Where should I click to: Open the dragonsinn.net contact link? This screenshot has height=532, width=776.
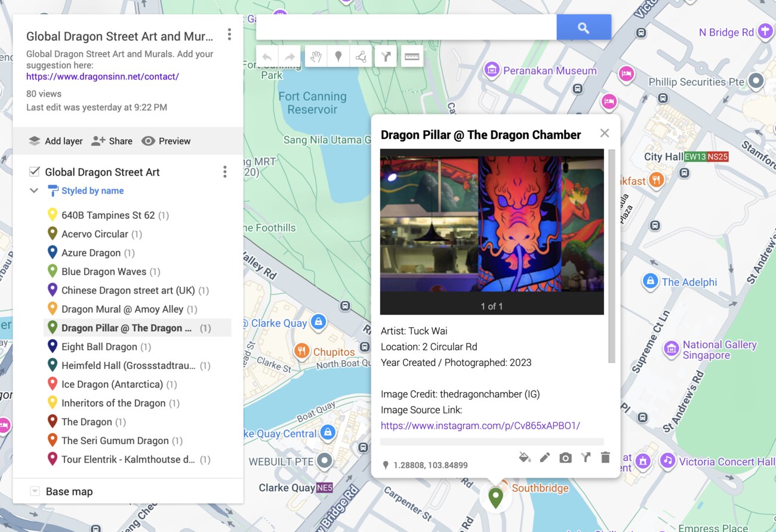click(102, 76)
